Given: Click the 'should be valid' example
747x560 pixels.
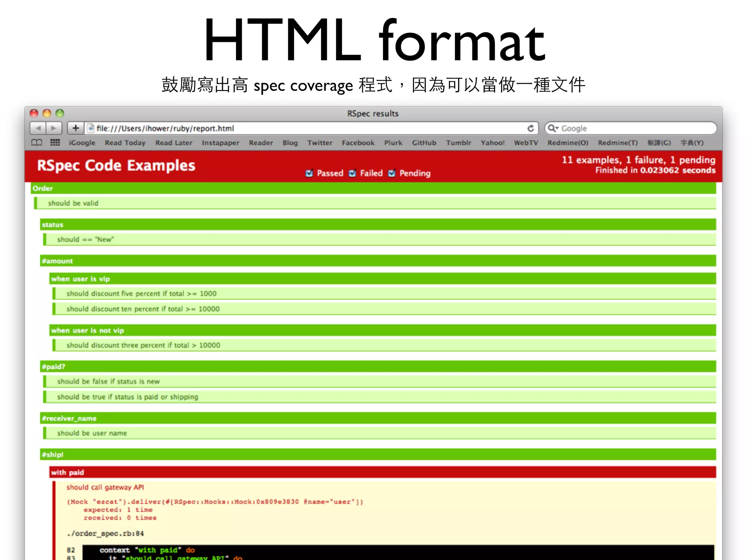Looking at the screenshot, I should (x=375, y=203).
